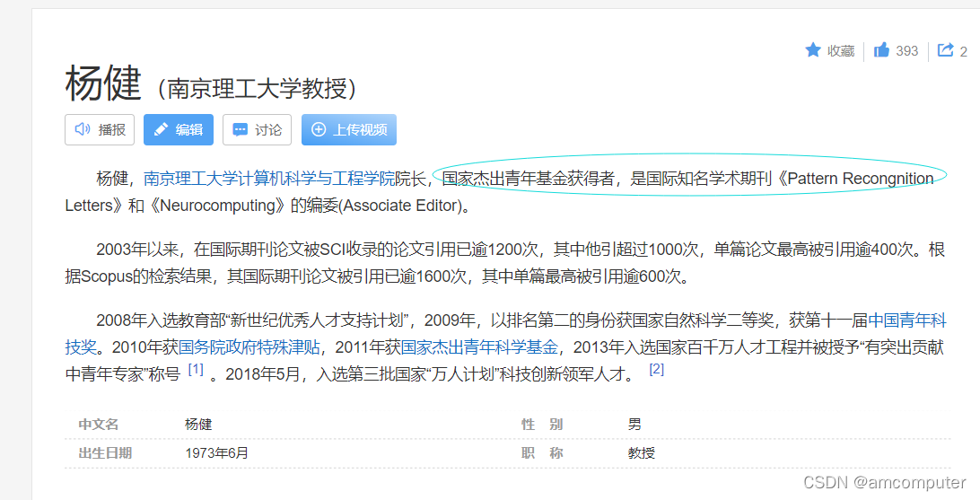Click the share arrow icon

pyautogui.click(x=946, y=50)
